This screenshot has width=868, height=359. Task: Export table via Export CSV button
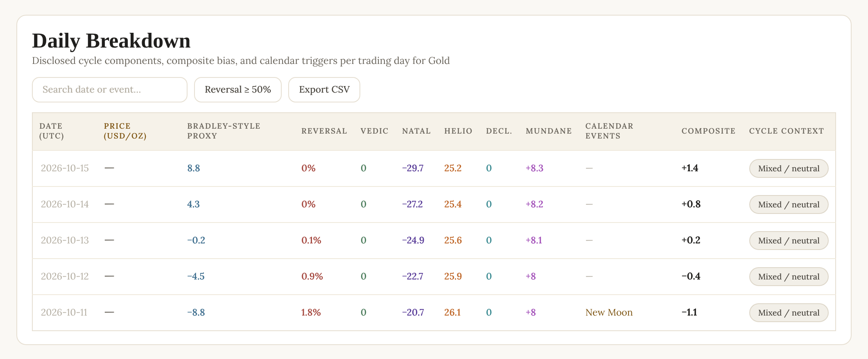coord(324,90)
